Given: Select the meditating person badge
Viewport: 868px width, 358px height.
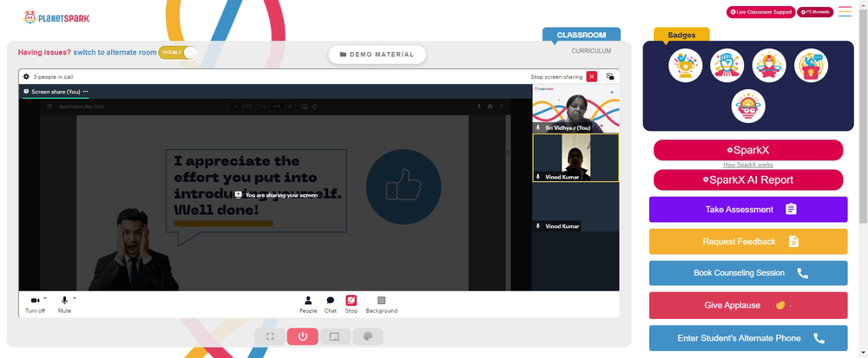Looking at the screenshot, I should tap(769, 66).
